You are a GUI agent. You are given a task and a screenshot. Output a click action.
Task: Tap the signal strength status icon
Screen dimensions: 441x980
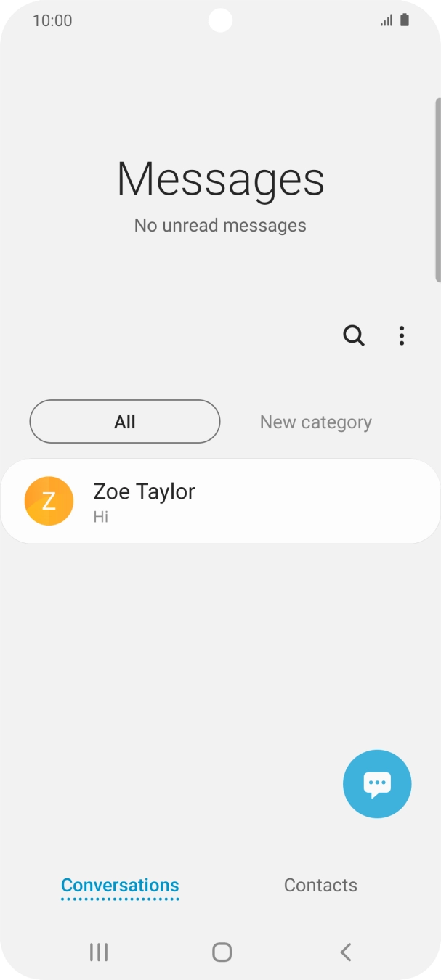click(387, 20)
